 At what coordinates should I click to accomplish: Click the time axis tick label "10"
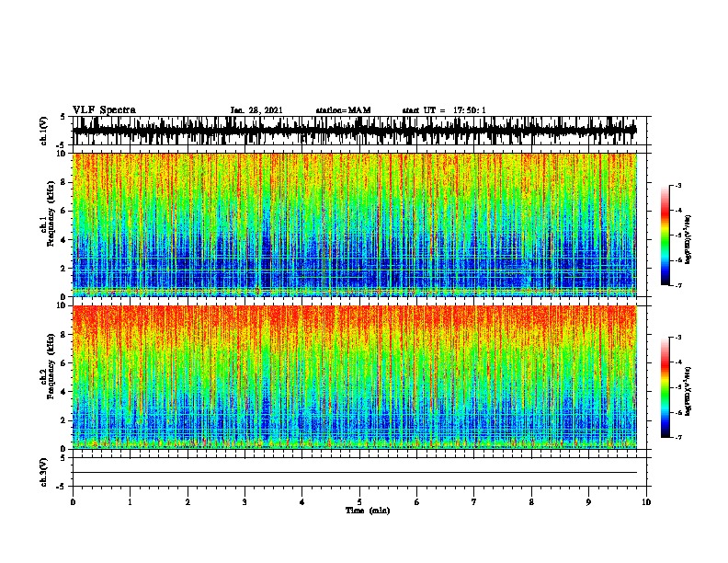[646, 502]
